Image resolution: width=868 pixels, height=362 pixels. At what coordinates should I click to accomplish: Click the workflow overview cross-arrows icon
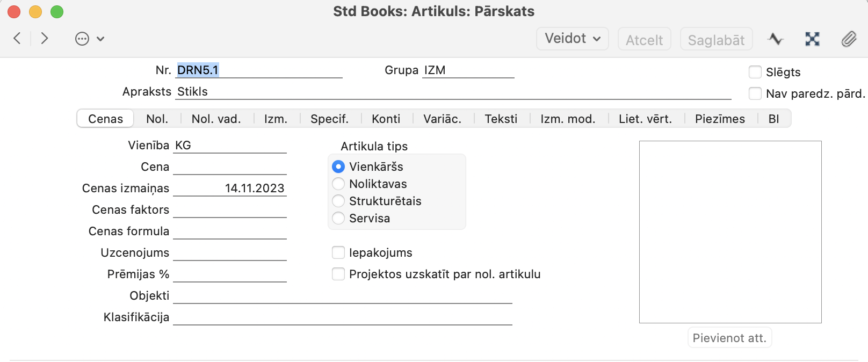pos(812,39)
